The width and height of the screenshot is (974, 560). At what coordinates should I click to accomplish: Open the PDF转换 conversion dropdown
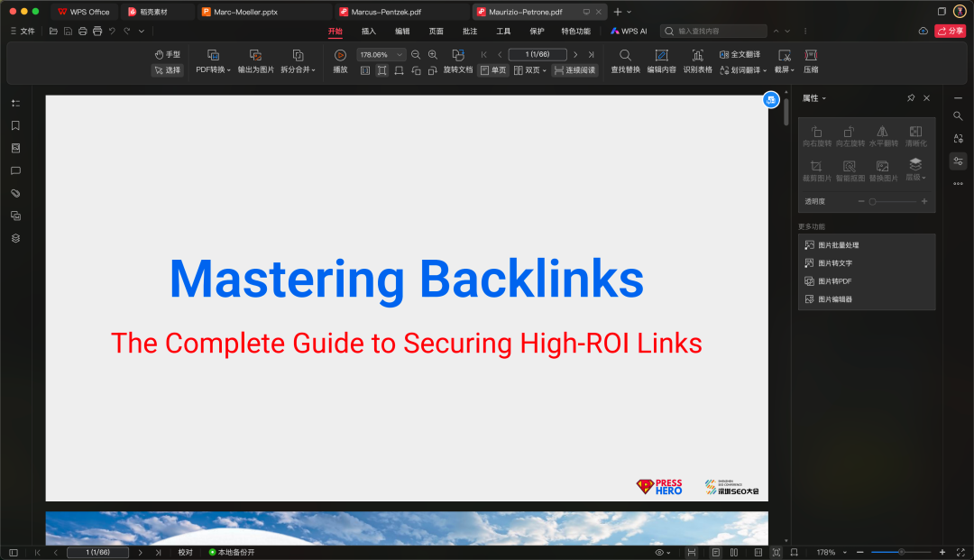[213, 62]
